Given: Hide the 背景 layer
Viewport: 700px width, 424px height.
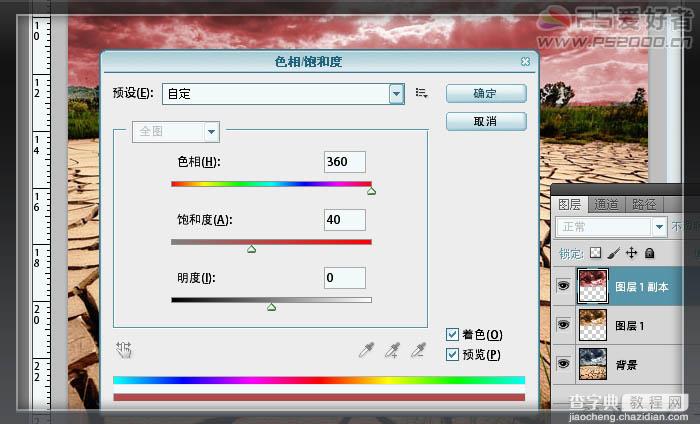Looking at the screenshot, I should click(563, 364).
